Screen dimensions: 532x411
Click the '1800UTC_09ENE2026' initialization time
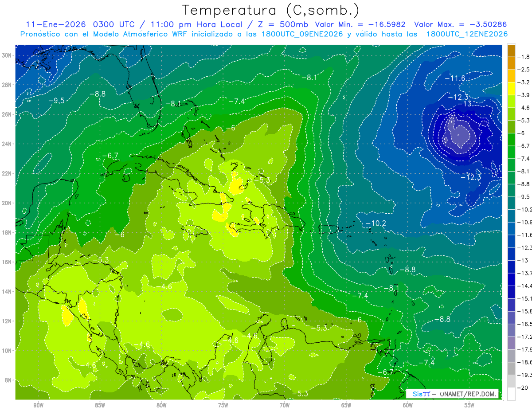pos(303,34)
